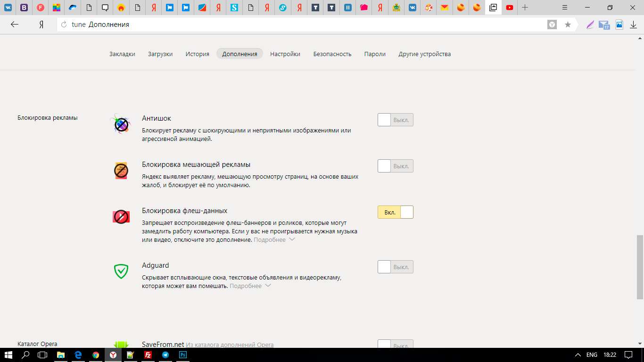This screenshot has height=362, width=644.
Task: Click the Блокировка мешающей рекламы icon
Action: point(121,171)
